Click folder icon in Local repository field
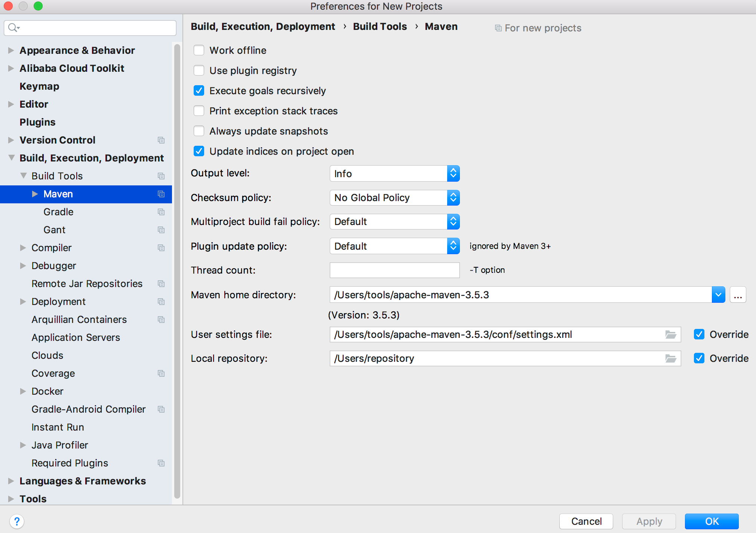756x533 pixels. [670, 358]
